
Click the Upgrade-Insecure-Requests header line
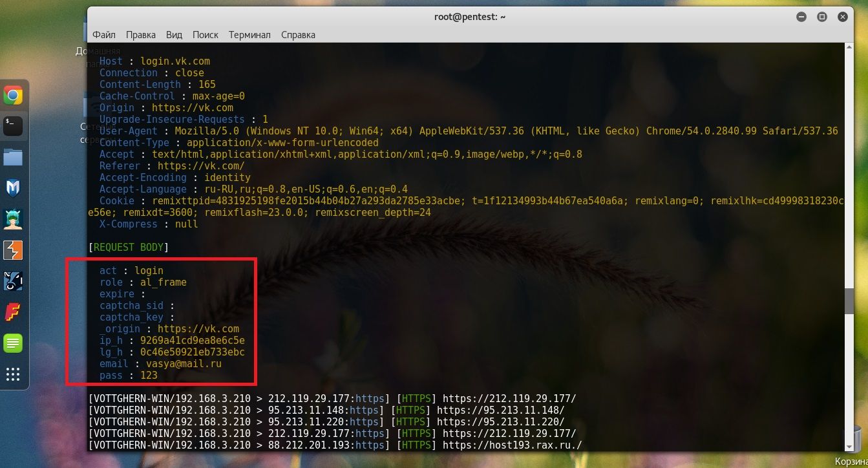click(x=184, y=120)
